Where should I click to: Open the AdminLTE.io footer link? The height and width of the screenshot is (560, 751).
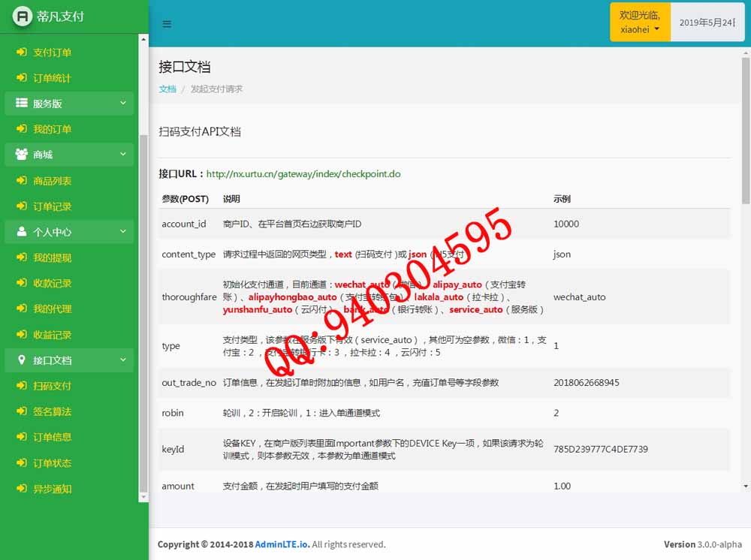pos(282,544)
